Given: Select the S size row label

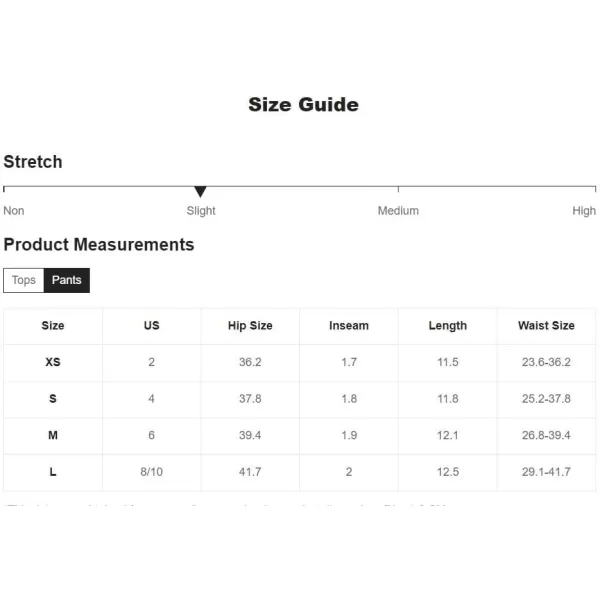Looking at the screenshot, I should (x=53, y=399).
